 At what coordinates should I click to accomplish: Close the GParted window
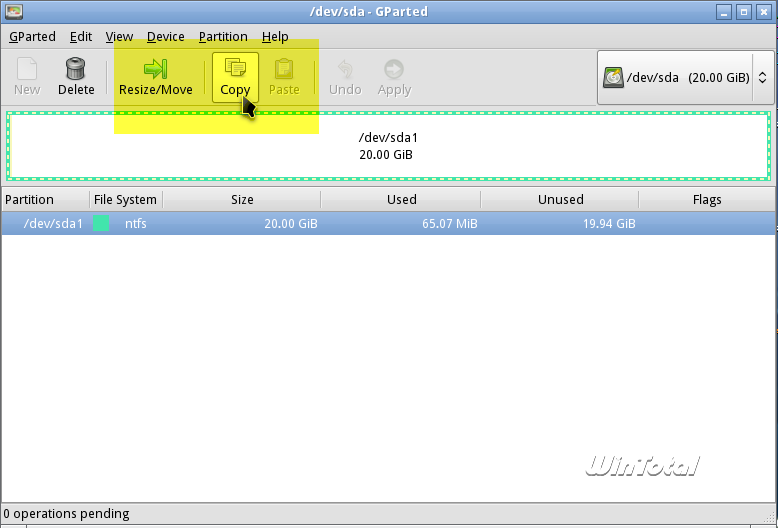[764, 12]
